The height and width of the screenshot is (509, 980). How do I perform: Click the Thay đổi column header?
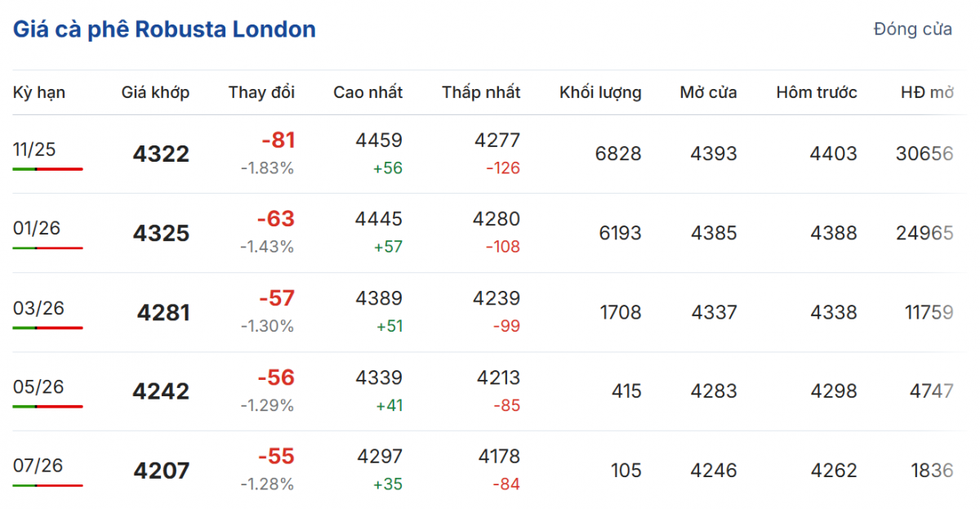click(261, 92)
